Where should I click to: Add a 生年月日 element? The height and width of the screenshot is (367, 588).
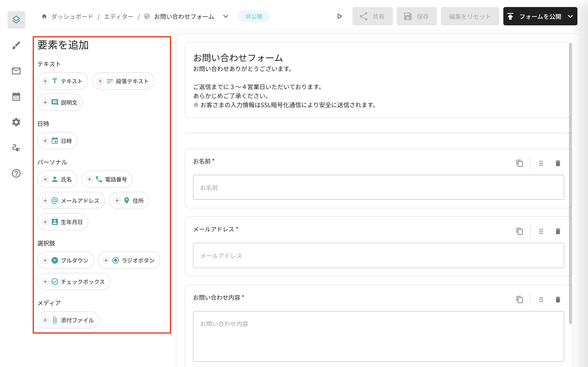pyautogui.click(x=63, y=222)
